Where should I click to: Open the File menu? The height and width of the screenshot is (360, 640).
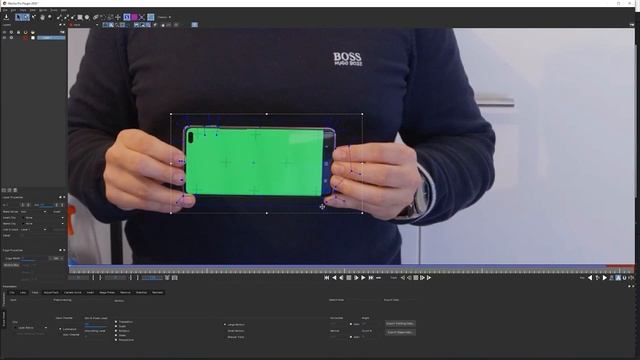tap(5, 10)
